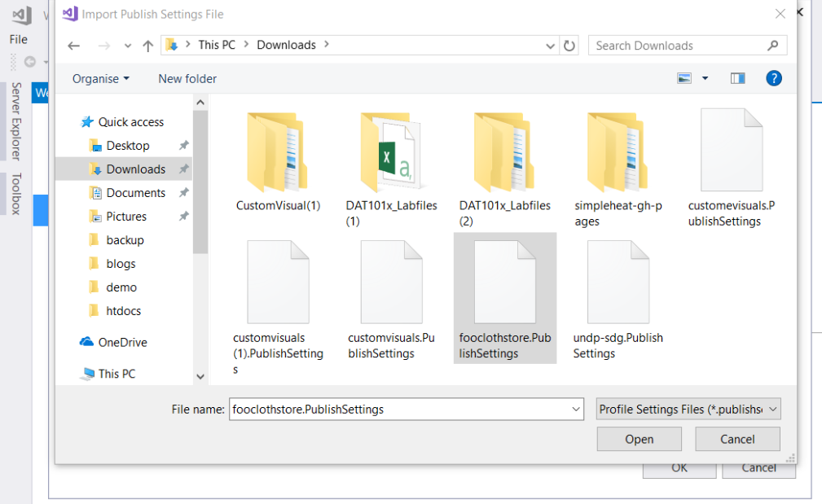The image size is (822, 504).
Task: Click the forward navigation arrow
Action: click(x=103, y=46)
